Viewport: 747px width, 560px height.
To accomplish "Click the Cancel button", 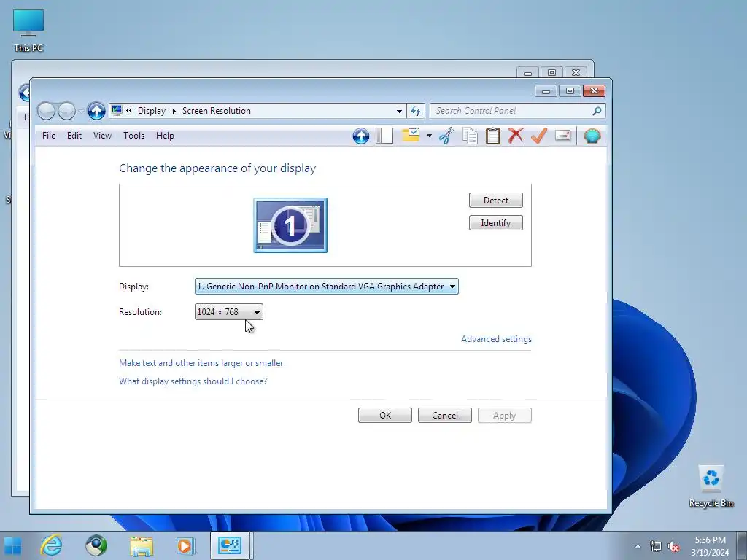I will click(444, 415).
